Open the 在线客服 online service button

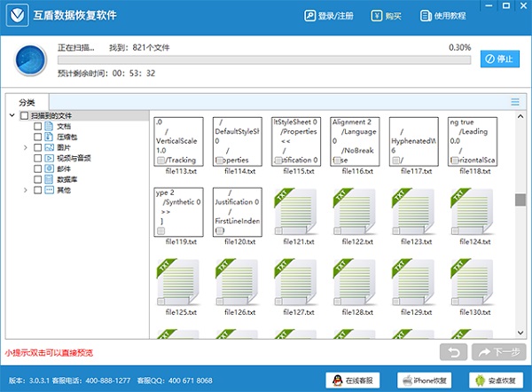point(353,380)
